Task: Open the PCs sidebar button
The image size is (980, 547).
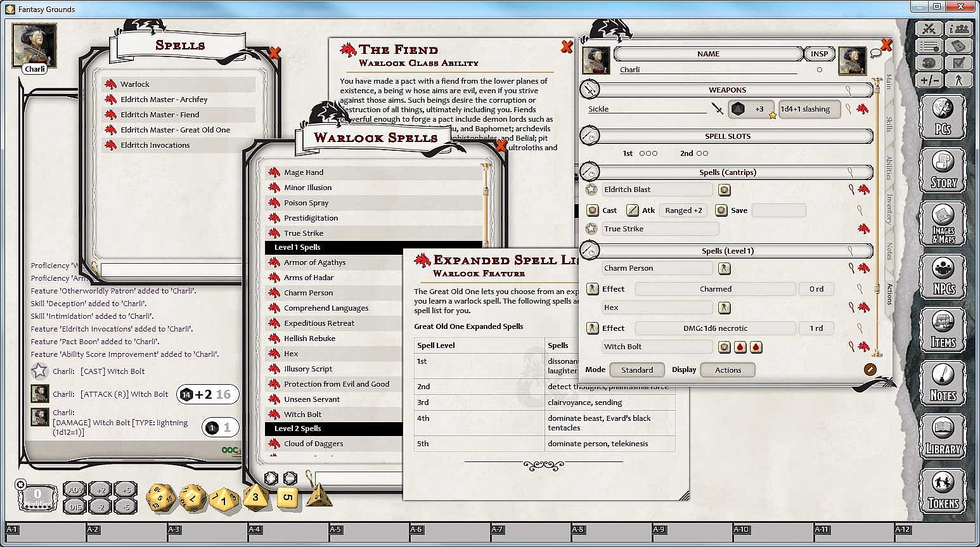Action: pos(943,117)
